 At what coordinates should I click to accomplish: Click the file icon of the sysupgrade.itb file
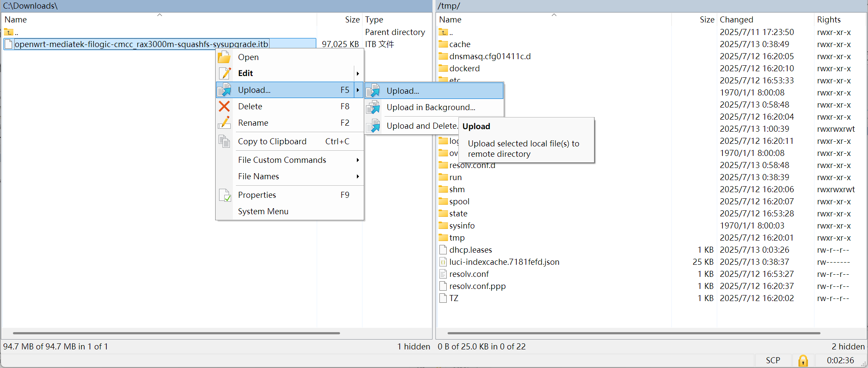pos(8,44)
